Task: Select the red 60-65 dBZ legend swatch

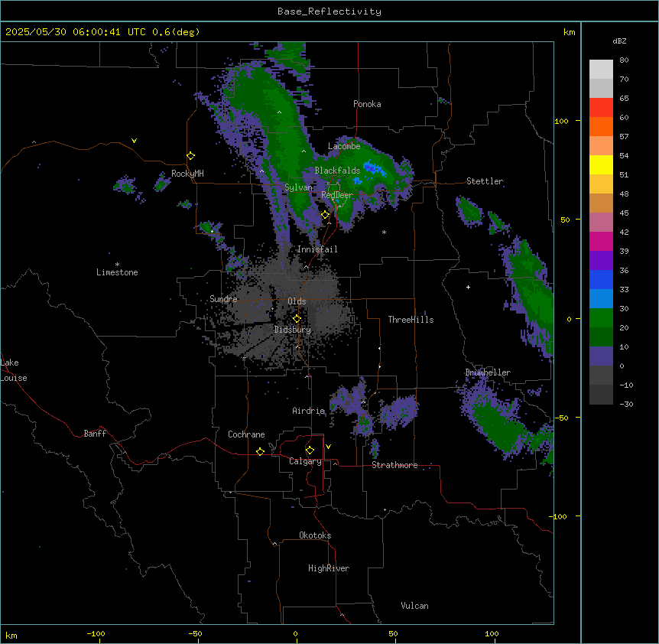Action: [x=601, y=107]
